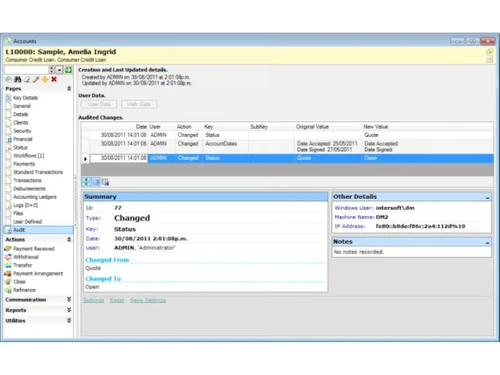Expand the Utilities section
Image resolution: width=500 pixels, height=375 pixels.
point(69,320)
